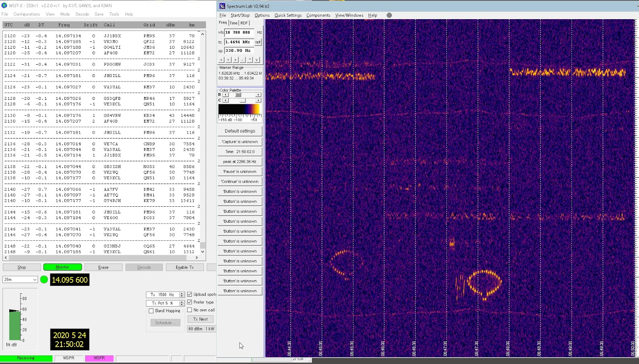Click the brightness (B) slider thumb
This screenshot has height=364, width=639.
click(238, 95)
